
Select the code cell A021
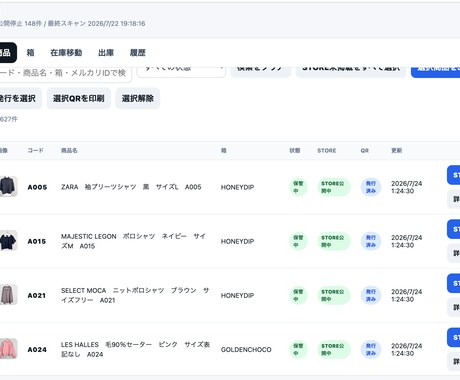click(37, 295)
